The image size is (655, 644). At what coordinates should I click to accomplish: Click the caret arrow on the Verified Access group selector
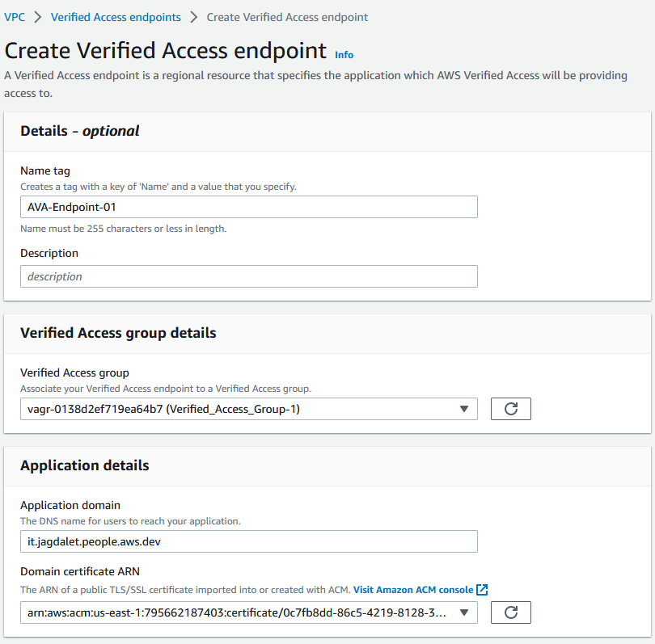(x=465, y=409)
